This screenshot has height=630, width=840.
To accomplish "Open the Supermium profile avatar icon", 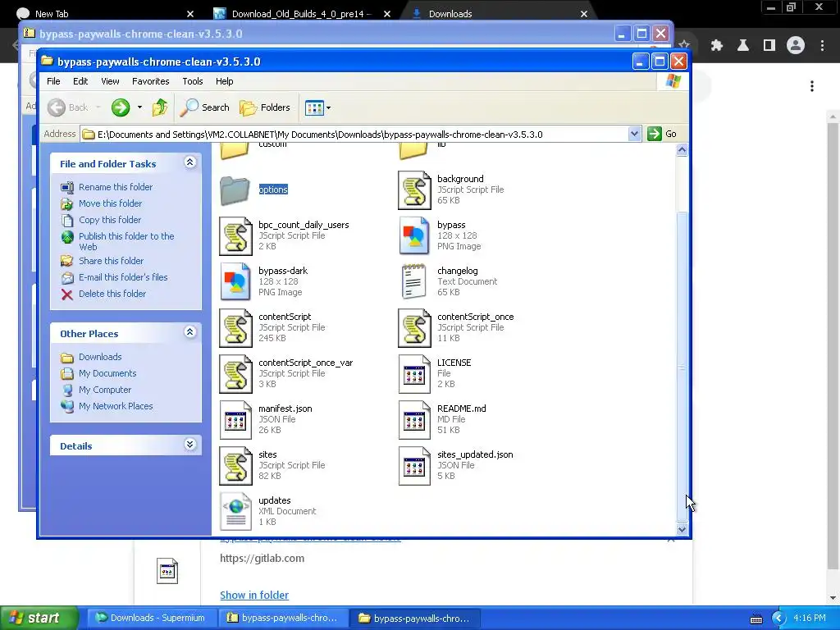I will tap(796, 46).
